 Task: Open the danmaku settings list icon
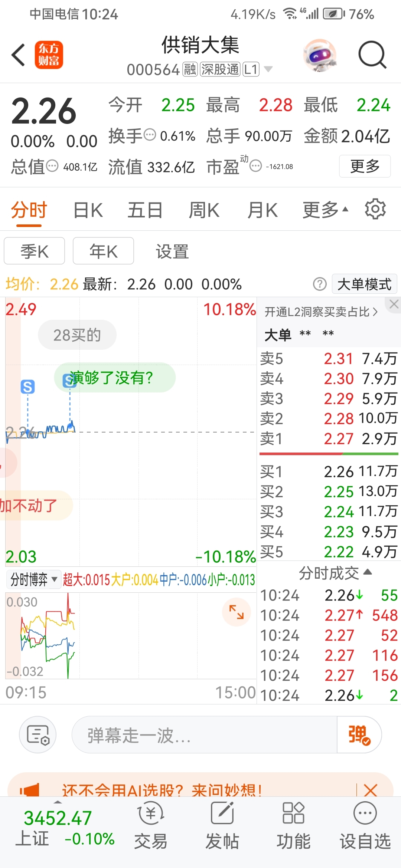(38, 734)
